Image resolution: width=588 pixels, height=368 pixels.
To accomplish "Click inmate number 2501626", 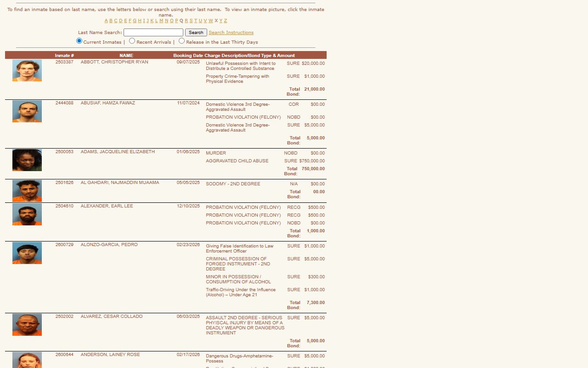I will 64,183.
